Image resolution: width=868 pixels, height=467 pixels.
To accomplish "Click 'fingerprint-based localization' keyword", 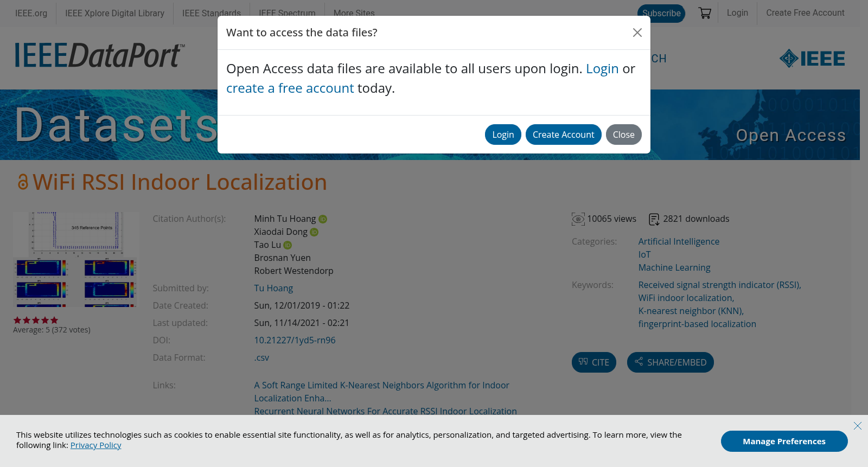I will tap(697, 324).
